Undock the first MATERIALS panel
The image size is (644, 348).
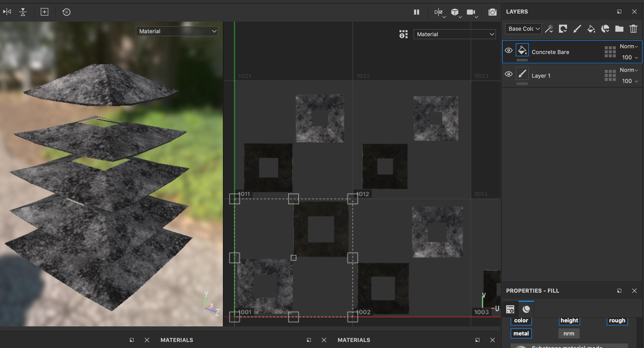click(309, 340)
